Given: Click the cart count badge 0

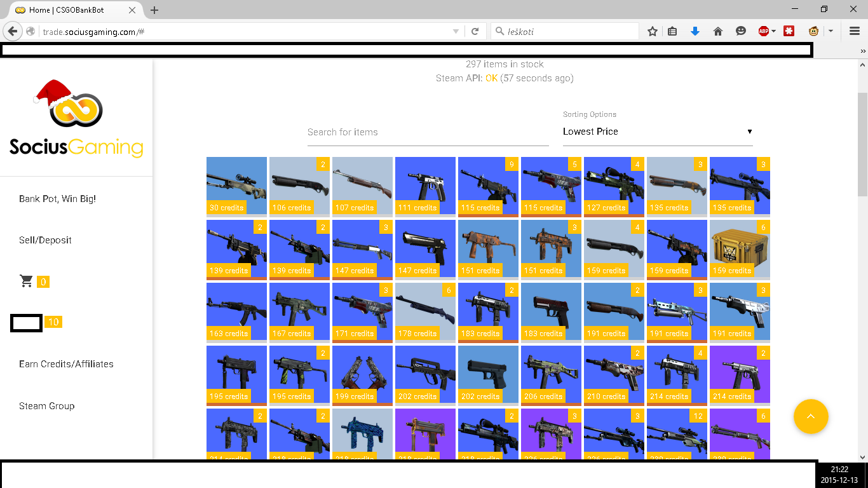Looking at the screenshot, I should (43, 282).
